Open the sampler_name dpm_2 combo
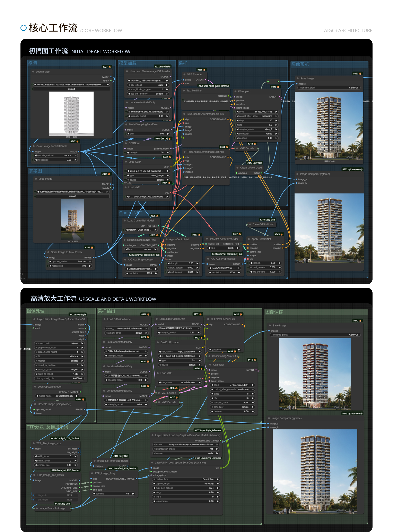This screenshot has width=393, height=532. 257,129
